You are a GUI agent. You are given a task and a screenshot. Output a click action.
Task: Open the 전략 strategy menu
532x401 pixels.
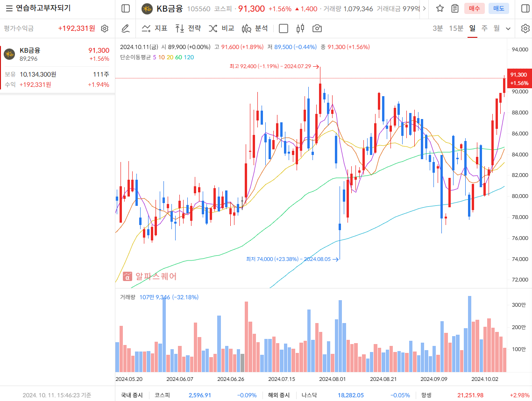tap(188, 28)
